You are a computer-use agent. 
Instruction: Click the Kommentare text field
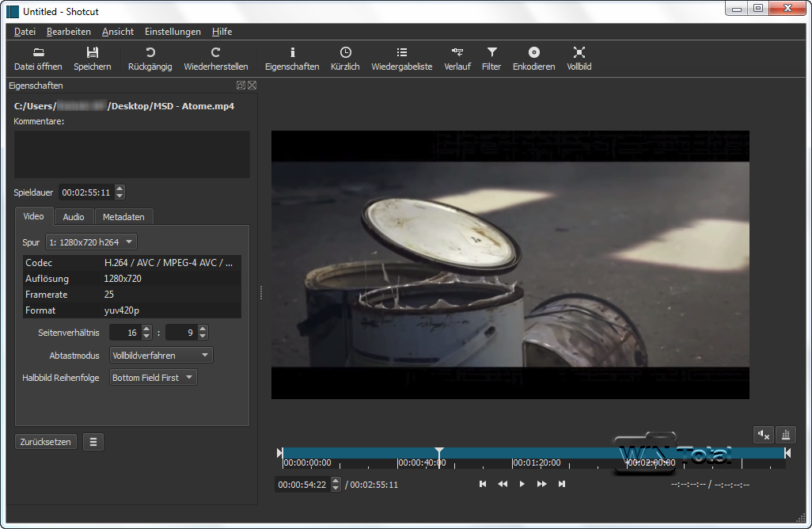pyautogui.click(x=132, y=154)
